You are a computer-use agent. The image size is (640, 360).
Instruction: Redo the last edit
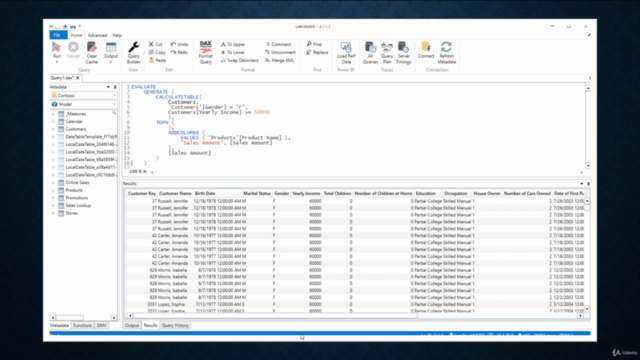[x=179, y=52]
